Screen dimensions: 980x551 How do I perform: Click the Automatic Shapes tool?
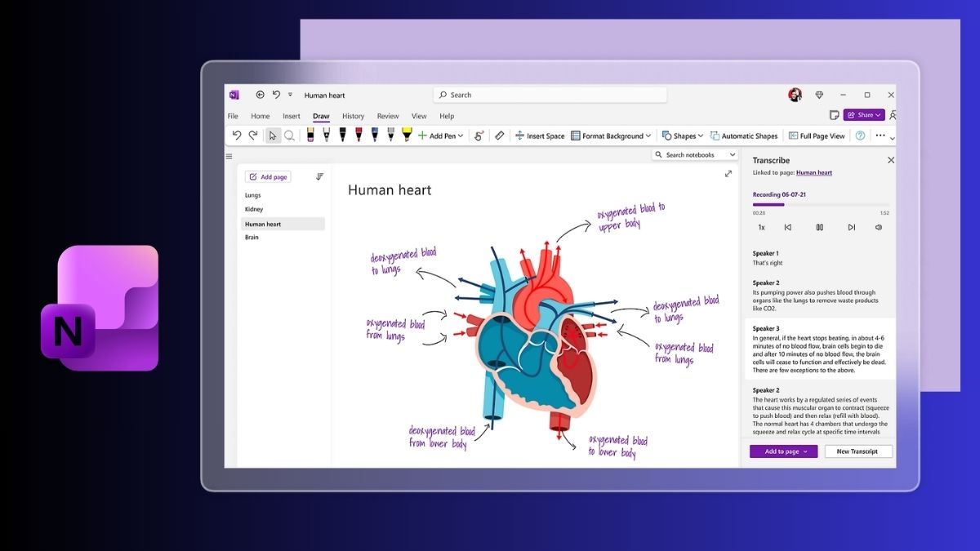744,136
